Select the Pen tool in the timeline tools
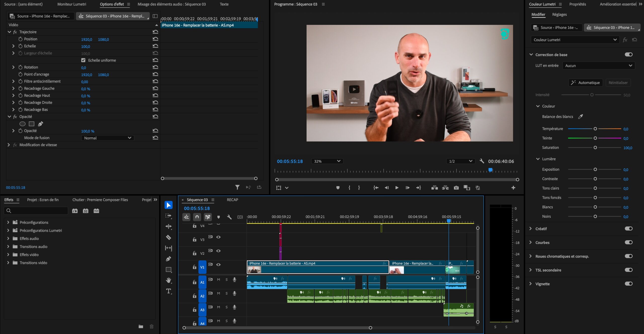644x334 pixels. pos(169,259)
